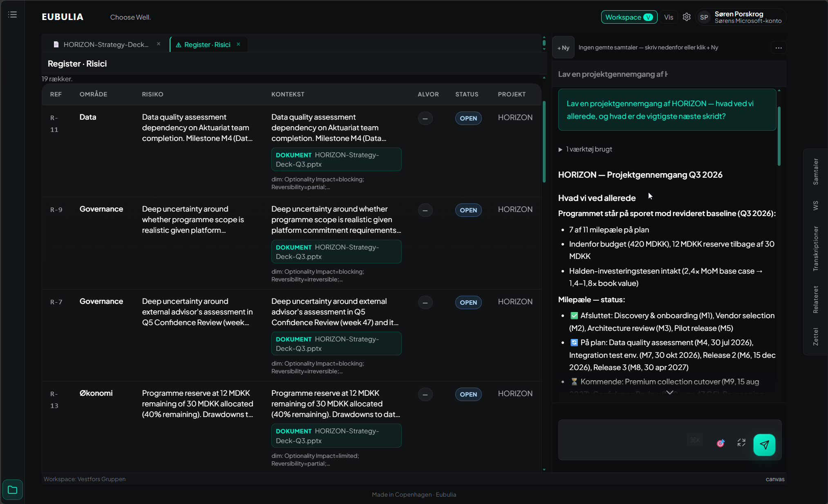Click the EUBULIA logo

[x=63, y=17]
